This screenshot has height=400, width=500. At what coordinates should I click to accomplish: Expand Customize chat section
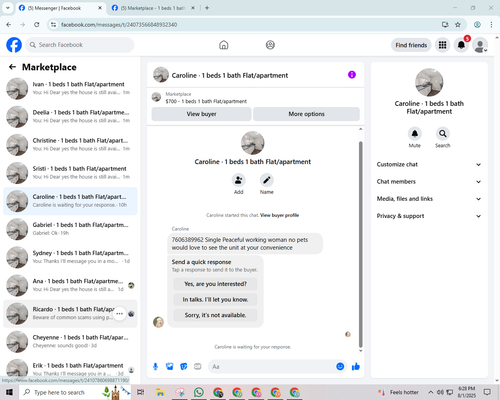pyautogui.click(x=429, y=164)
